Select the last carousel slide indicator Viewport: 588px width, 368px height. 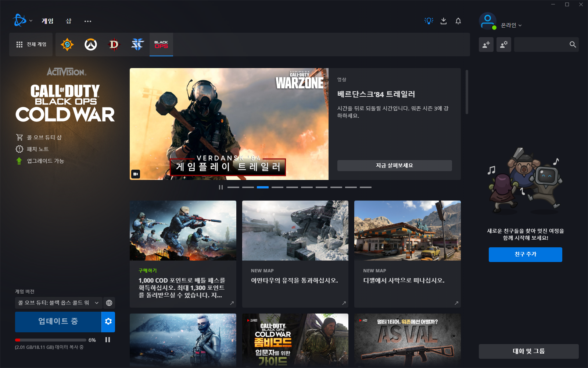tap(366, 187)
